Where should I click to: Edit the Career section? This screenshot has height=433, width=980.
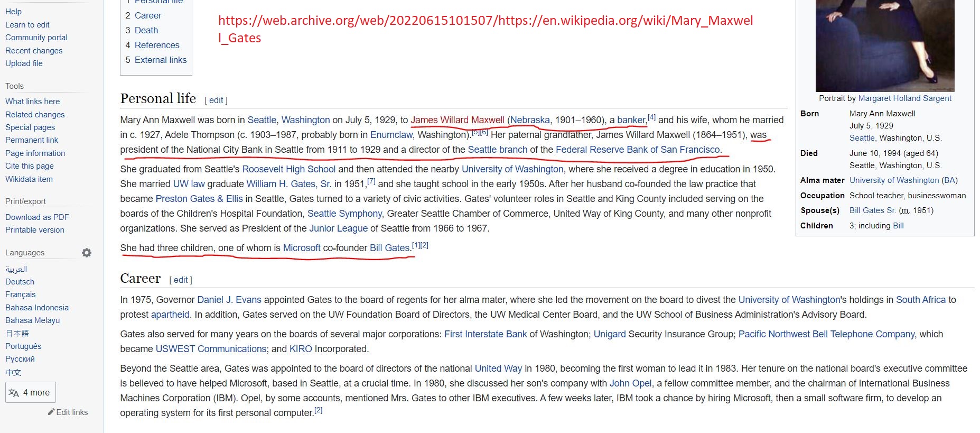coord(181,280)
